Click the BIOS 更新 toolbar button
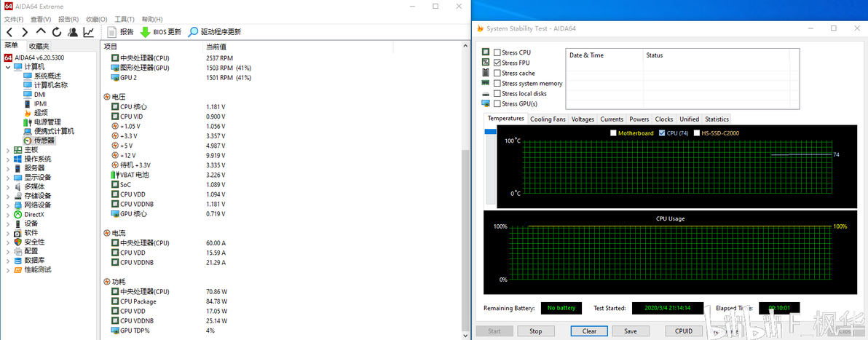 [160, 32]
